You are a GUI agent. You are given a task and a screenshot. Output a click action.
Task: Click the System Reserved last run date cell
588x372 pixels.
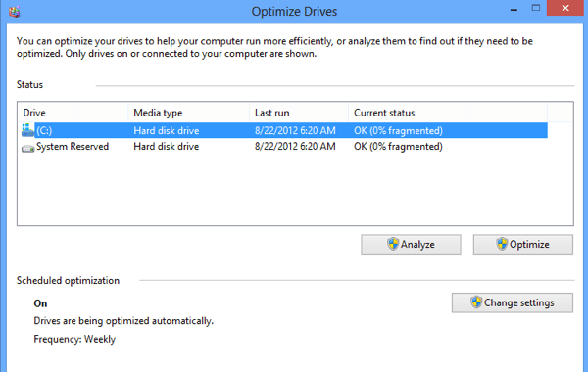(295, 147)
